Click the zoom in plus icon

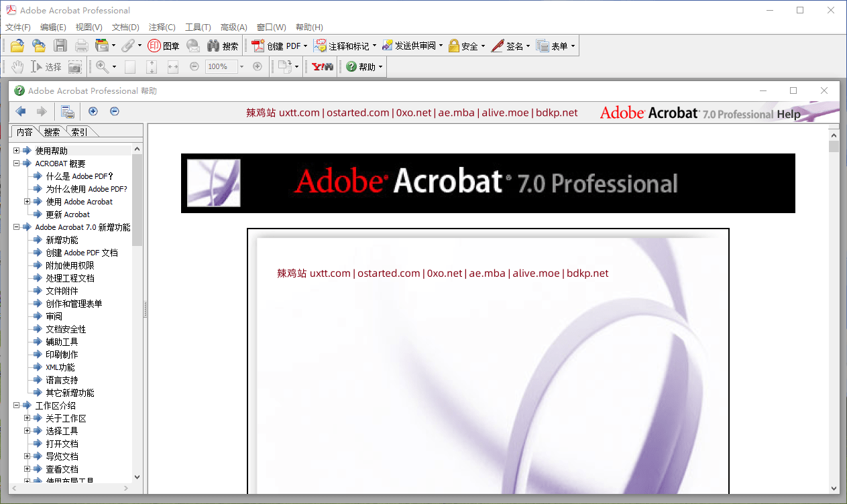(258, 66)
